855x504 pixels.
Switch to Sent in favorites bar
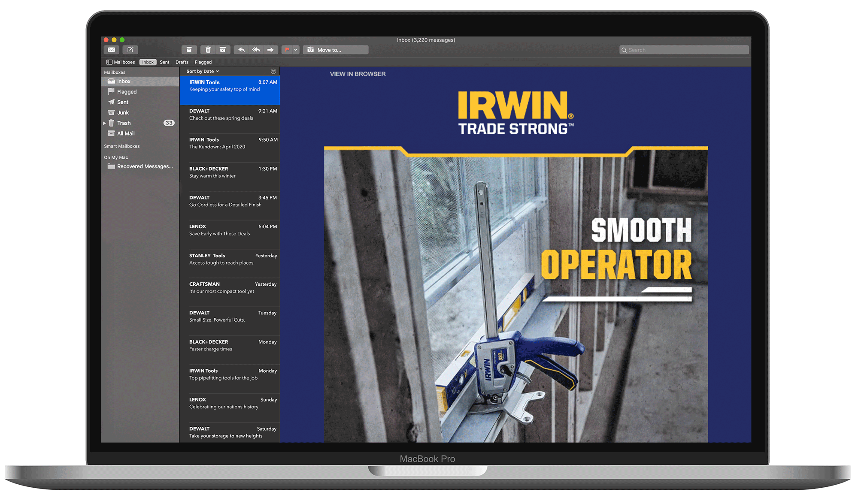click(164, 62)
